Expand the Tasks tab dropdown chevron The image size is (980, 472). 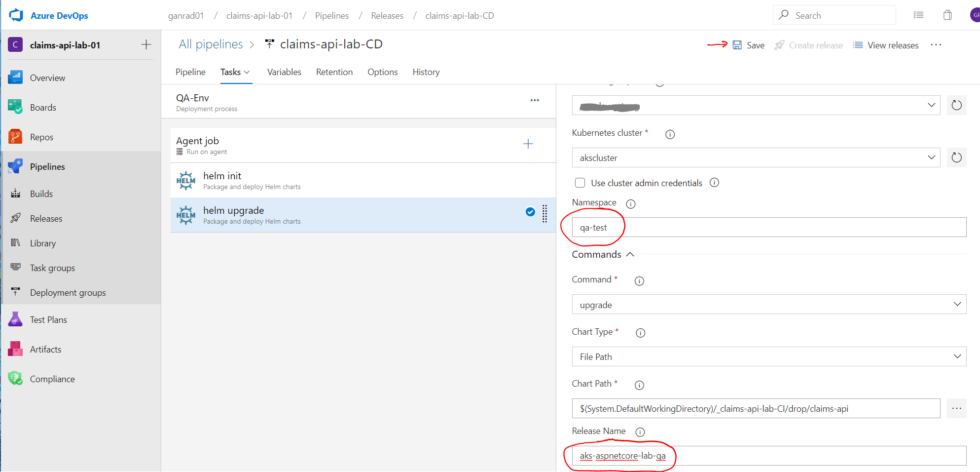[247, 72]
